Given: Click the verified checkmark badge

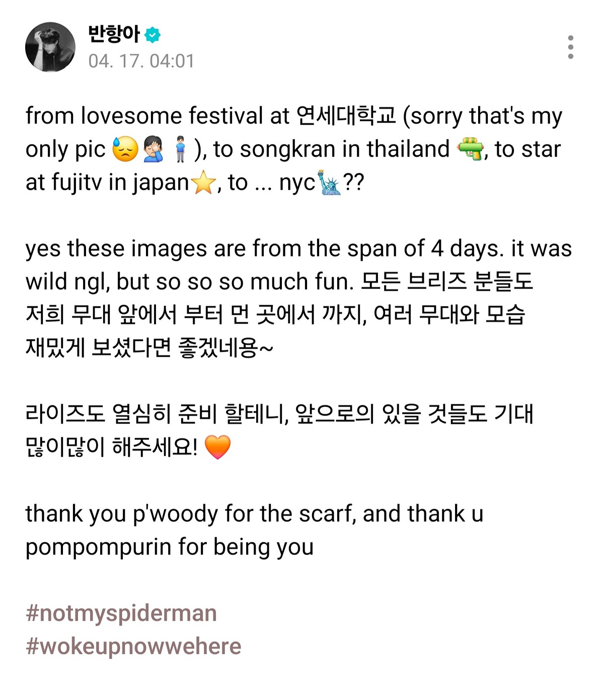Looking at the screenshot, I should 153,35.
